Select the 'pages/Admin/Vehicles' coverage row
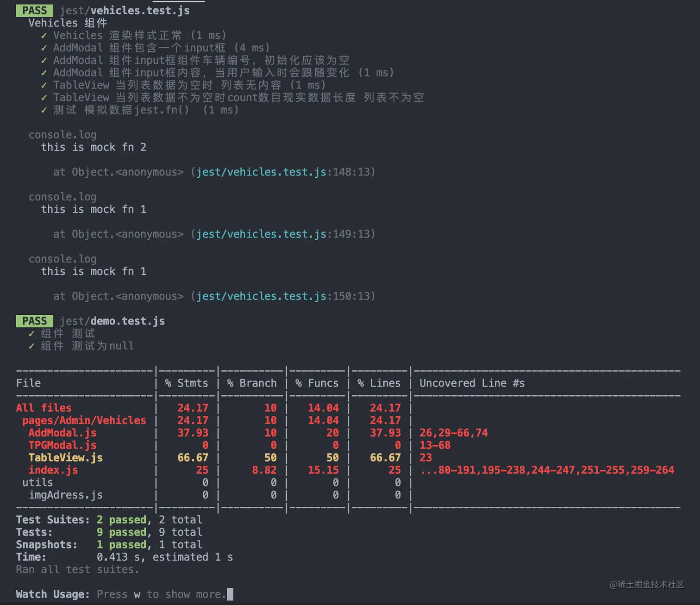Viewport: 700px width, 605px height. [x=348, y=420]
